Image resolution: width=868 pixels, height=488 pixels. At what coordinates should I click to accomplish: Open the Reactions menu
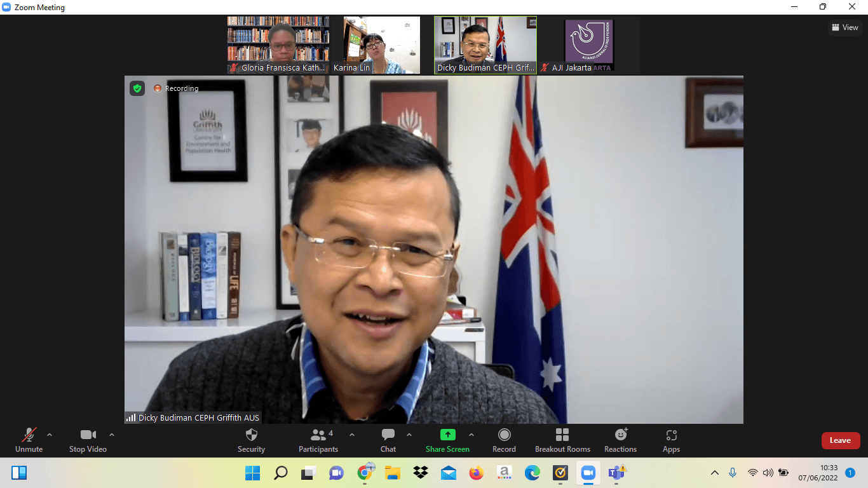point(620,440)
